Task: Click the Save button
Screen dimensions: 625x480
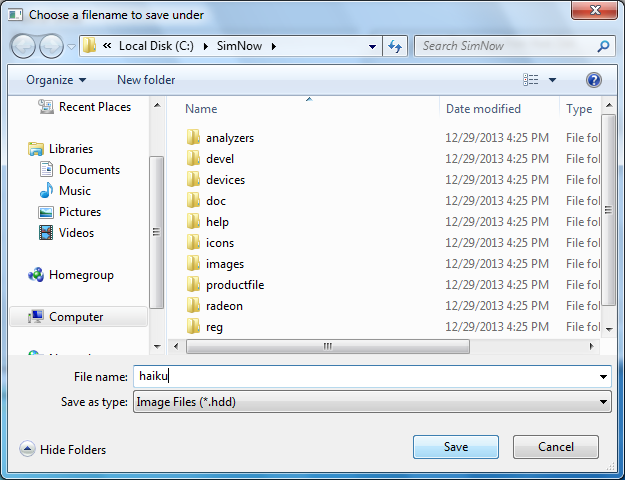Action: (456, 447)
